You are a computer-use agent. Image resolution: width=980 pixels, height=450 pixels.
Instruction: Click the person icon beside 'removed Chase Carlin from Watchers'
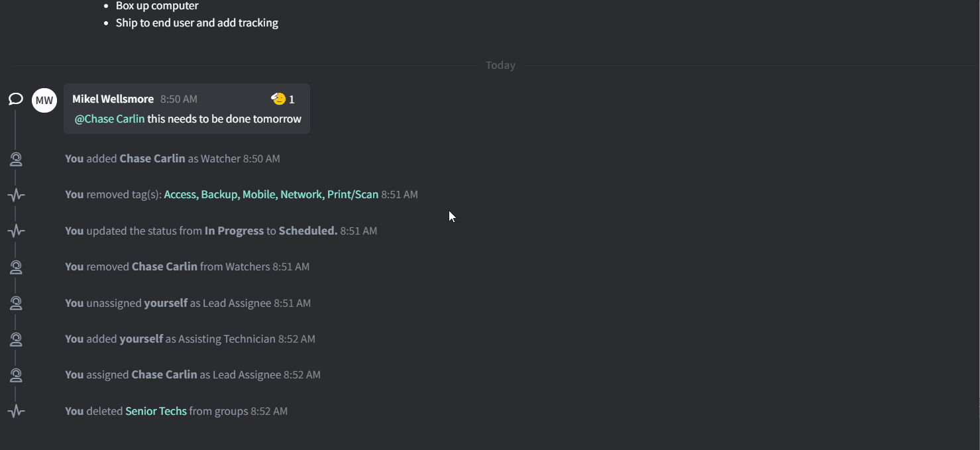[x=16, y=267]
